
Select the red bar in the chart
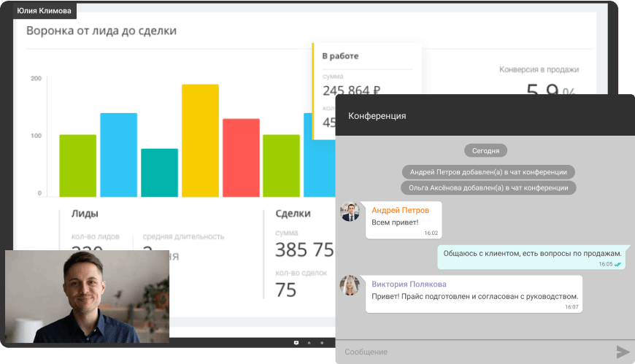(x=241, y=157)
